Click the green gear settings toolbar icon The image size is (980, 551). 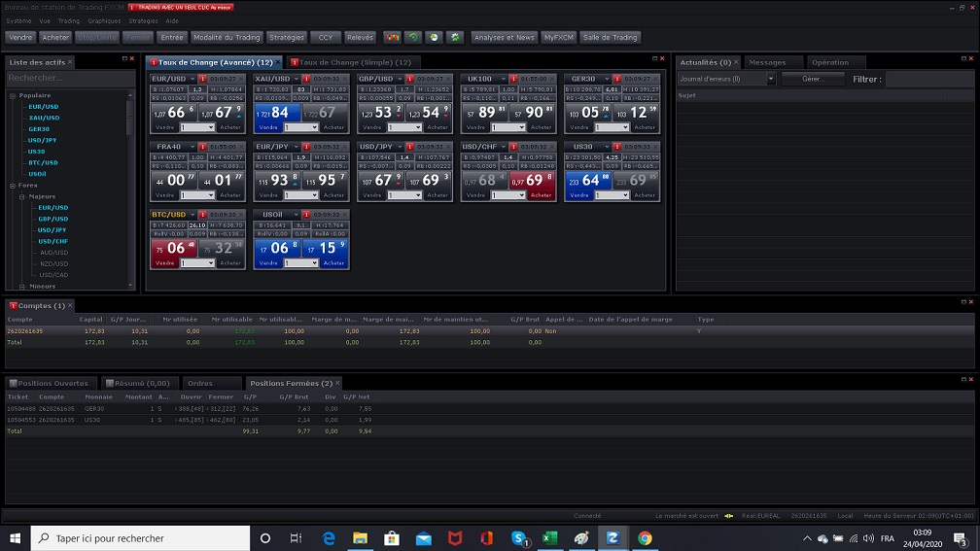(454, 37)
